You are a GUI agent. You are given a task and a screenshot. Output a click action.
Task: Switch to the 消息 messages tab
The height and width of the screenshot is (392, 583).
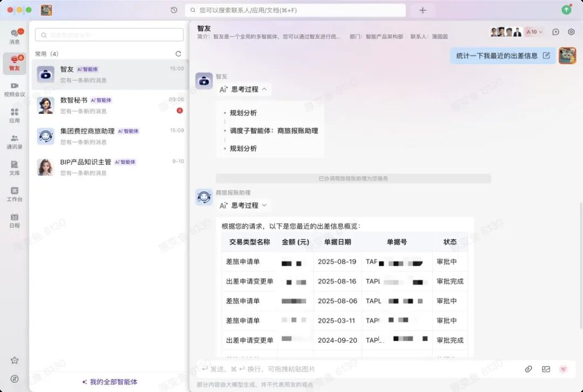(15, 36)
